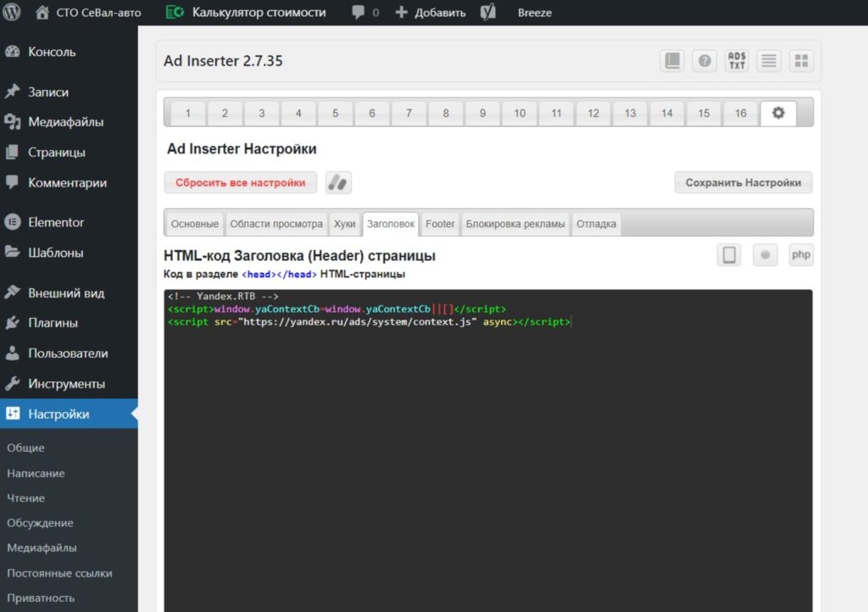Click the Добавить new content link
Screen dimensions: 868x612
click(431, 12)
